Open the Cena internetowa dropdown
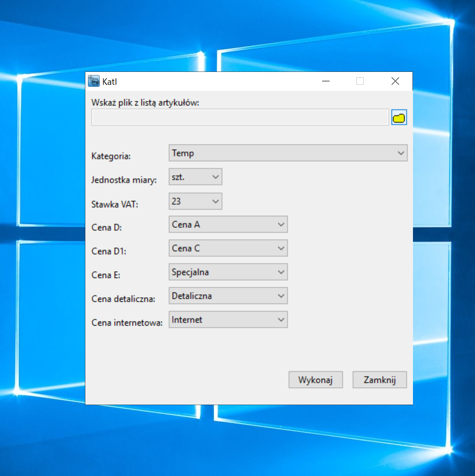Screen dimensions: 475x476 (228, 320)
